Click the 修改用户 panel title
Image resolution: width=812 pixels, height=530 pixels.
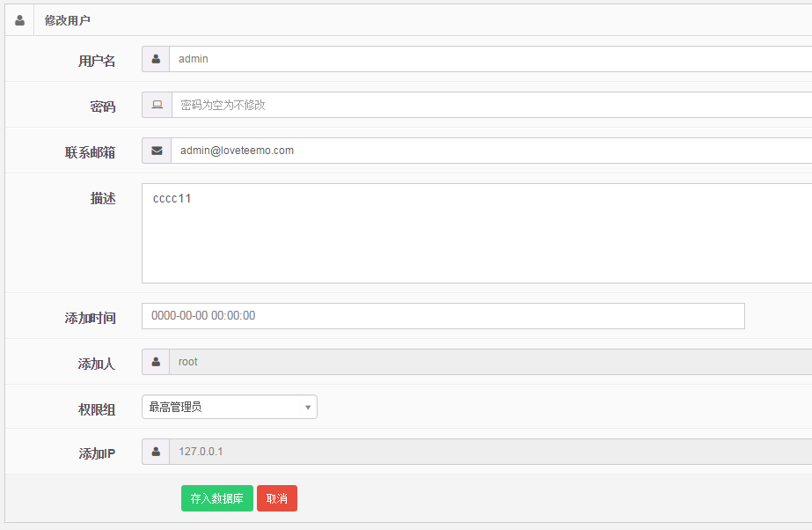coord(68,20)
